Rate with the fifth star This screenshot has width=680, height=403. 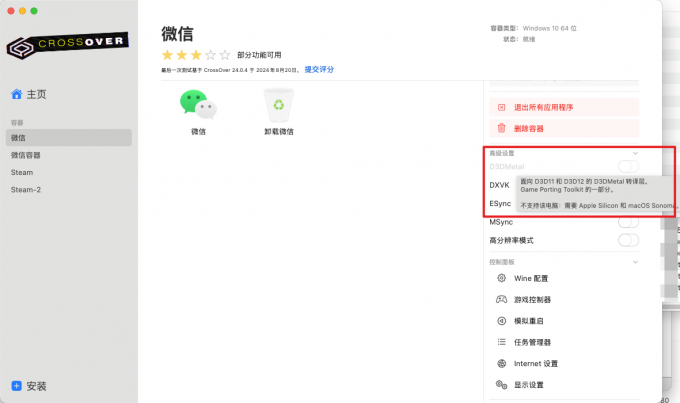pos(225,55)
